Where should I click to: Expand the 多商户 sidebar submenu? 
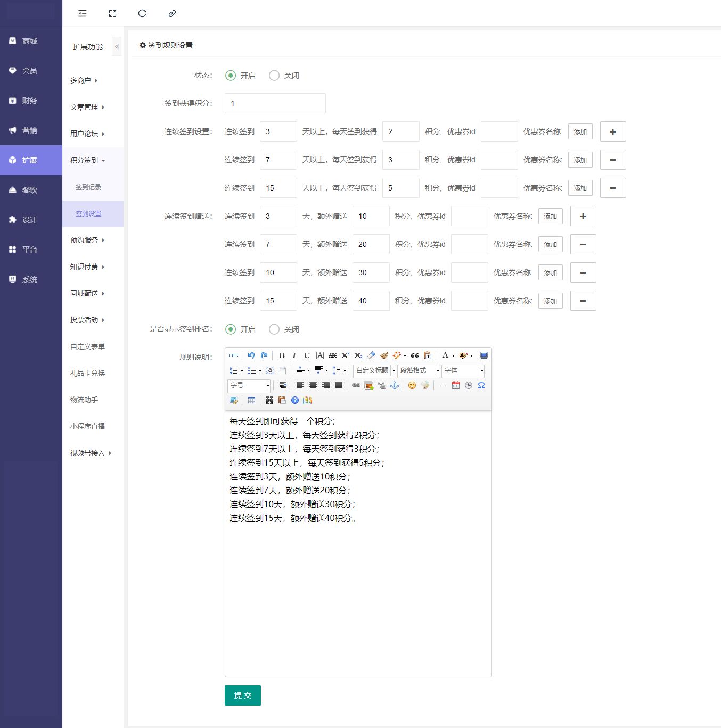point(84,80)
